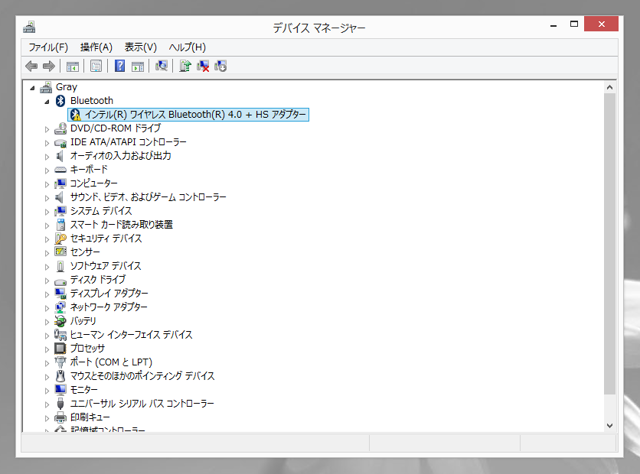Click the vertical scrollbar thumb
The width and height of the screenshot is (640, 474).
[610, 244]
